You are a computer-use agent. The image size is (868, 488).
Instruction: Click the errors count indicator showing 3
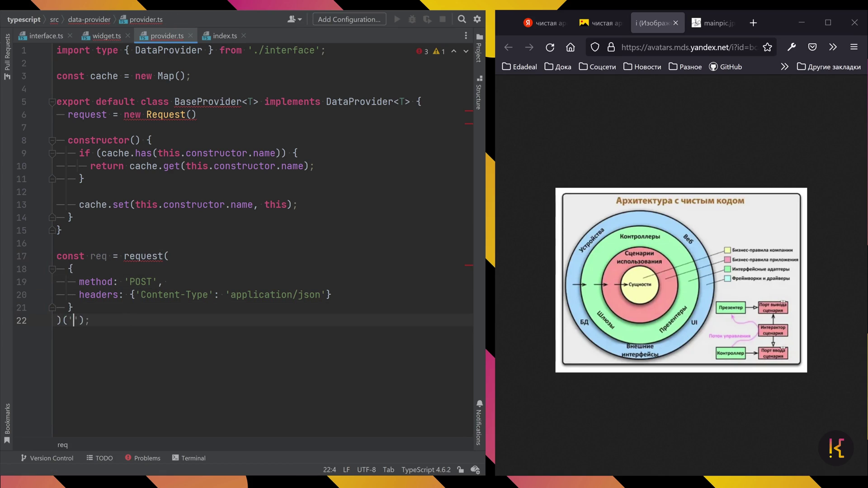tap(422, 52)
